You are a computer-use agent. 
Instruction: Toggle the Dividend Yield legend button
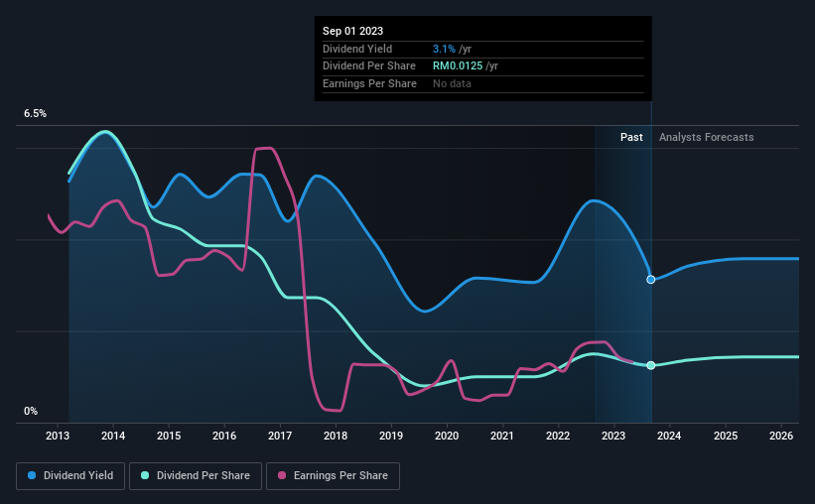(70, 476)
